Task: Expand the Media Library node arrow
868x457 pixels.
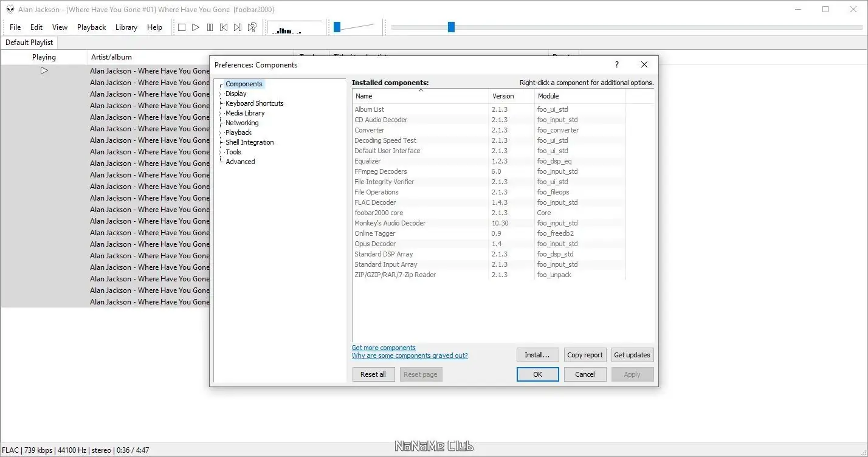Action: point(220,114)
